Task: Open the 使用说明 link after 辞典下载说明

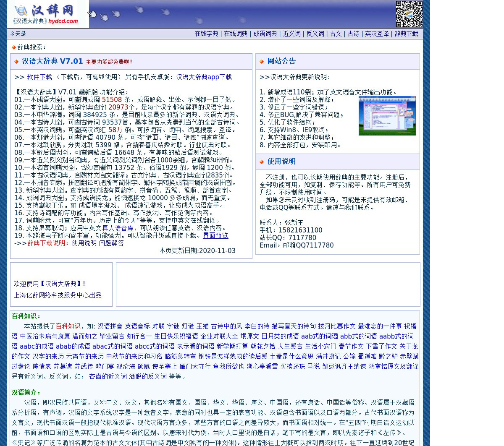Action: (84, 243)
